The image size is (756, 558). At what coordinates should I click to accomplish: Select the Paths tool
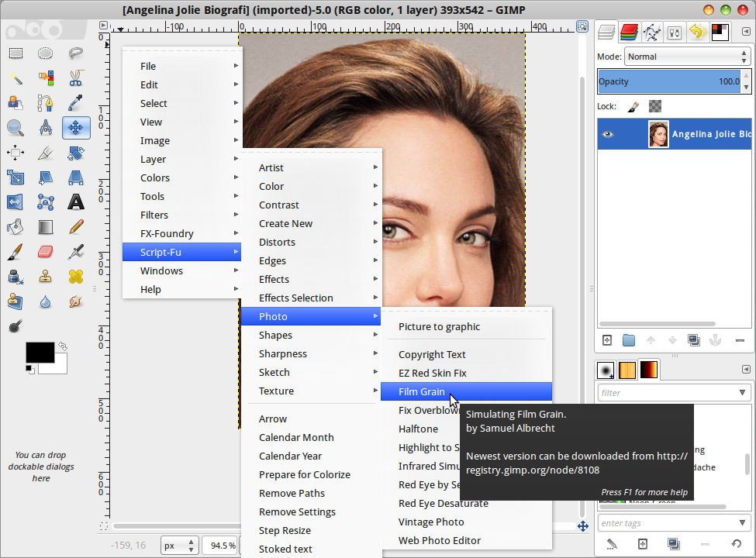(45, 102)
